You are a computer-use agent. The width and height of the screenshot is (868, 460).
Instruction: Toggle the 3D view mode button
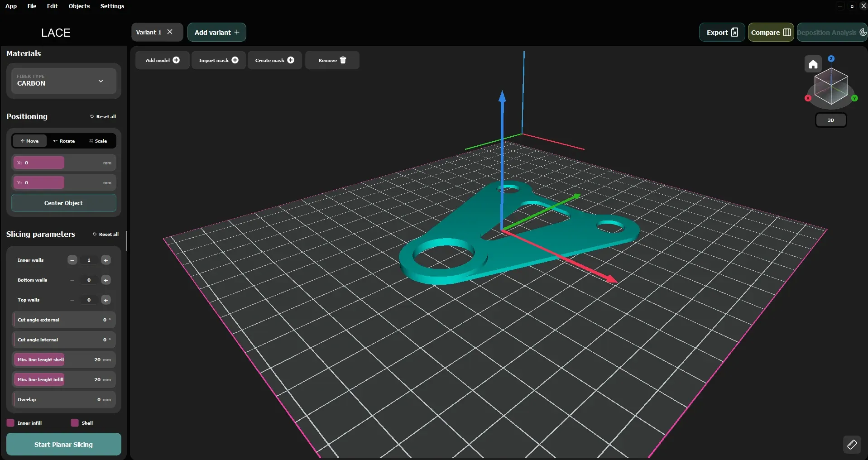point(831,120)
